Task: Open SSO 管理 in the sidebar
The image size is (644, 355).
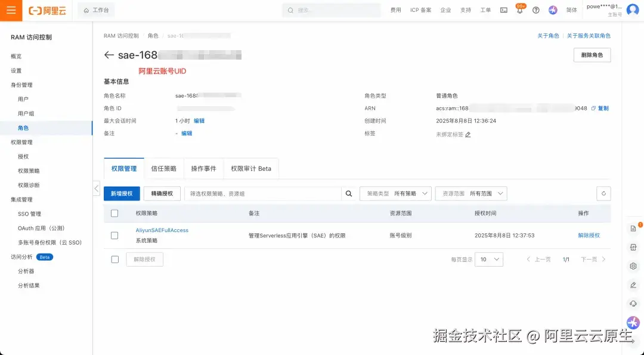Action: tap(30, 214)
